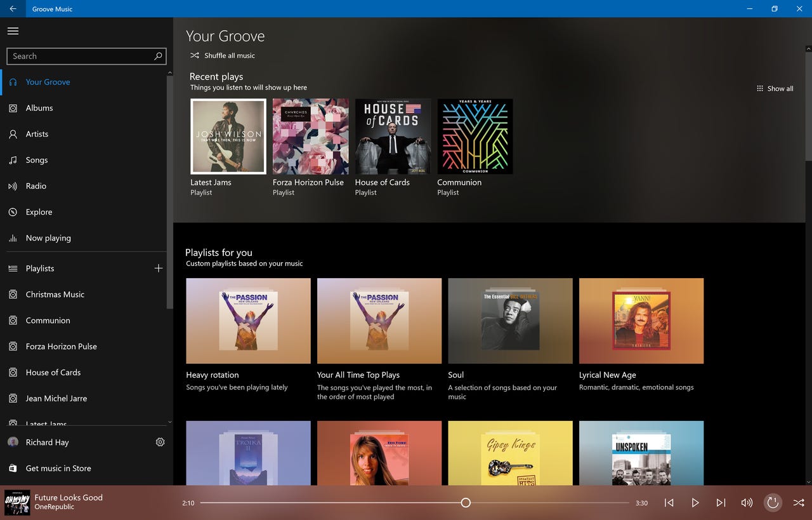This screenshot has width=812, height=520.
Task: Click Get music in Store
Action: (58, 468)
